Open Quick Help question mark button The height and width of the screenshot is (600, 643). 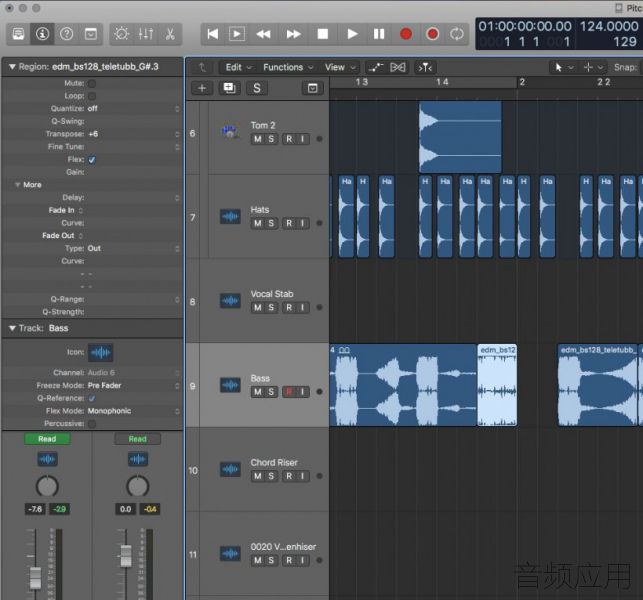point(66,34)
